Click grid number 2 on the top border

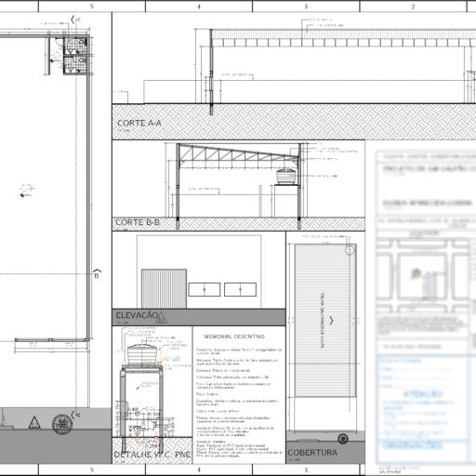[413, 7]
